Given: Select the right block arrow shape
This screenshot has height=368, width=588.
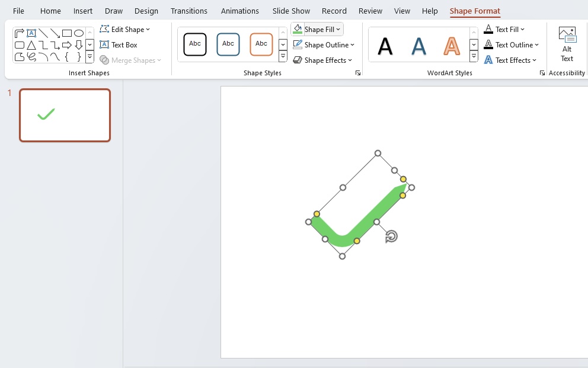Looking at the screenshot, I should (67, 46).
